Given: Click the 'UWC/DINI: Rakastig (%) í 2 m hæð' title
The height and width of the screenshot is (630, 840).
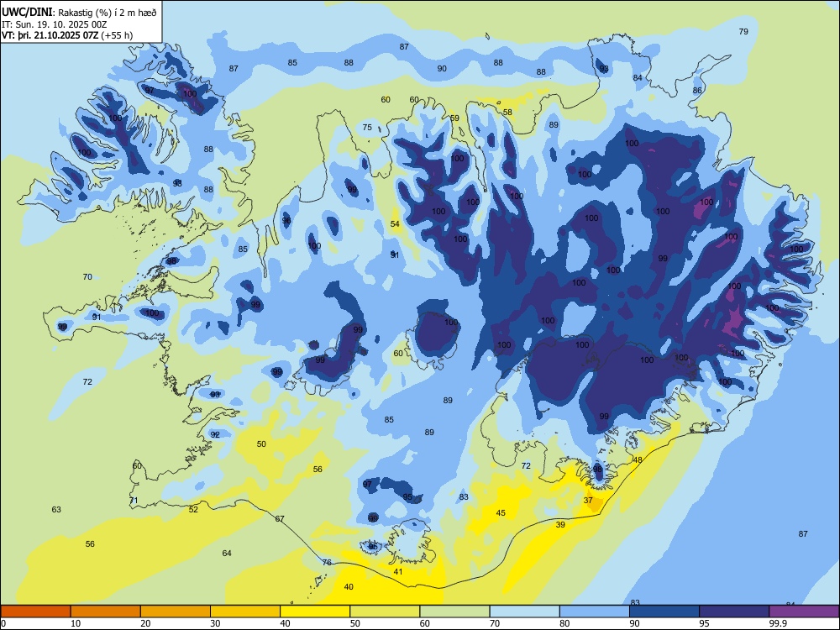Looking at the screenshot, I should click(79, 13).
